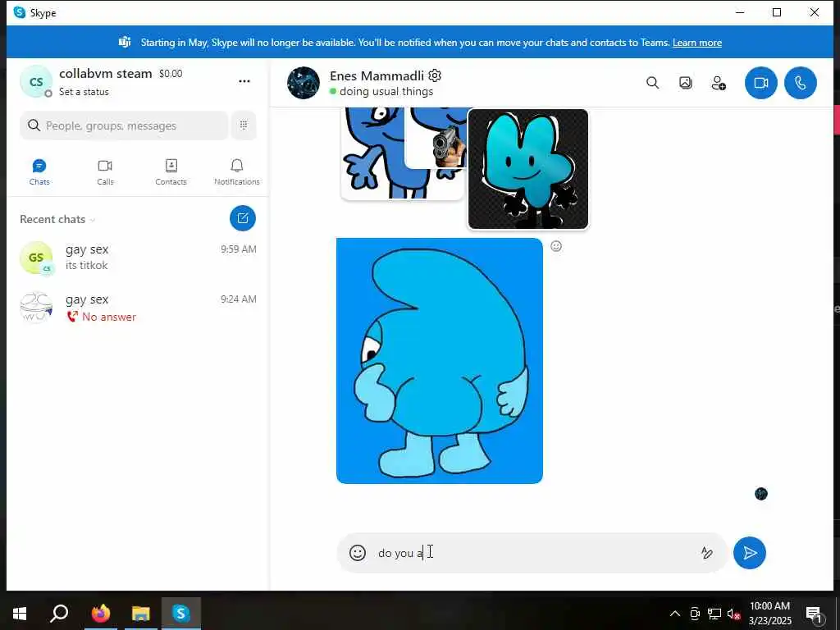Start a new chat with the pencil button
840x630 pixels.
[x=243, y=218]
